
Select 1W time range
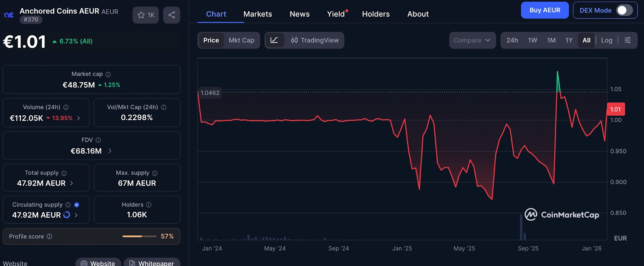tap(533, 40)
